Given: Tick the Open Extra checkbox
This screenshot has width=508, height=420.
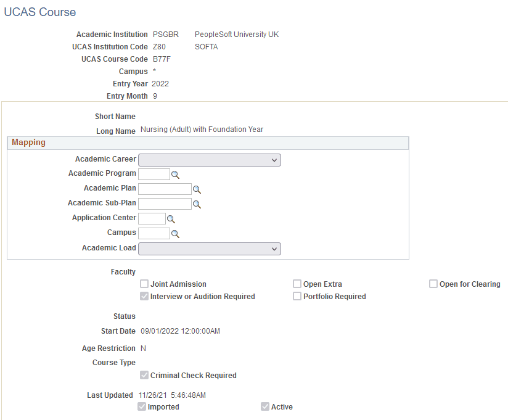Looking at the screenshot, I should pos(297,284).
